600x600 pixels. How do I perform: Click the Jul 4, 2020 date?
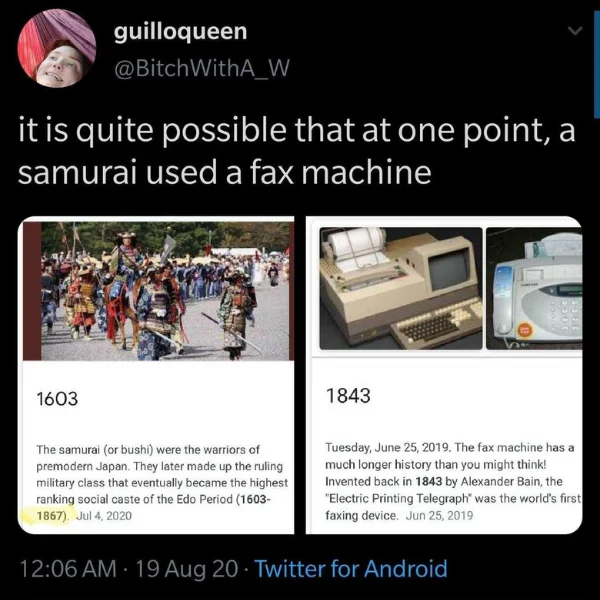(104, 515)
